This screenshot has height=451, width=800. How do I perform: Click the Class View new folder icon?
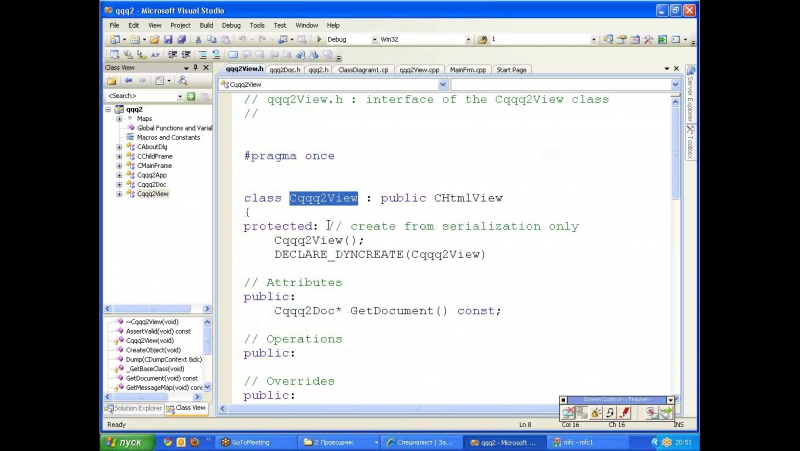tap(112, 81)
